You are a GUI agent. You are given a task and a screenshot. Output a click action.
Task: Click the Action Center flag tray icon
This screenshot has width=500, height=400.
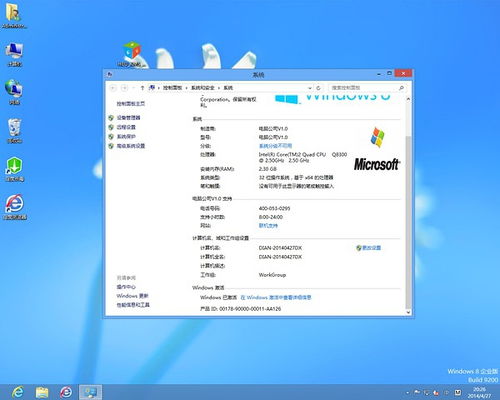(x=417, y=393)
